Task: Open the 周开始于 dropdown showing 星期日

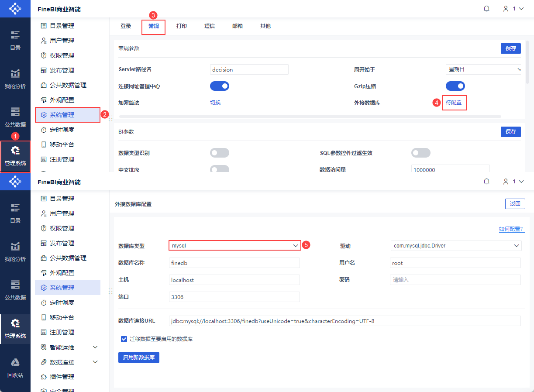Action: [x=483, y=69]
